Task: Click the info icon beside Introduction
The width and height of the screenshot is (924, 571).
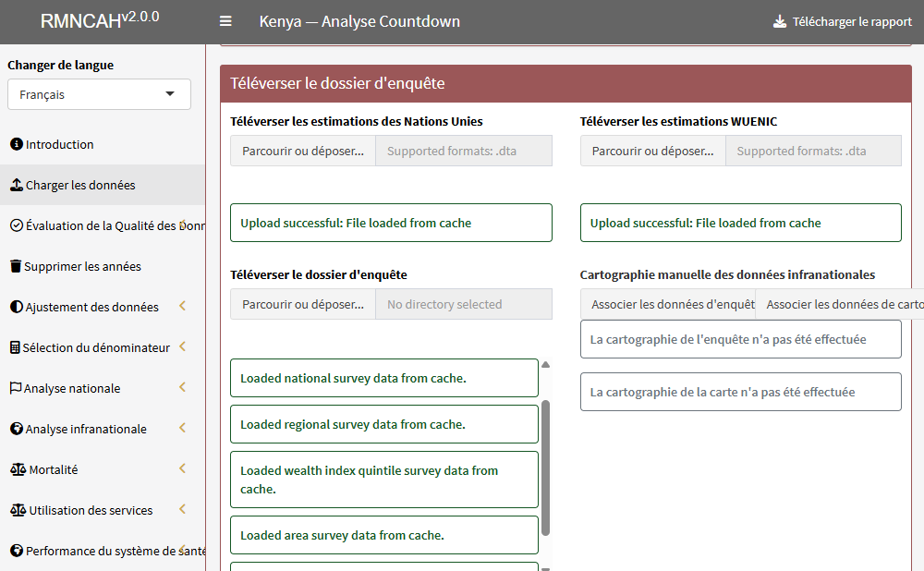Action: (x=17, y=144)
